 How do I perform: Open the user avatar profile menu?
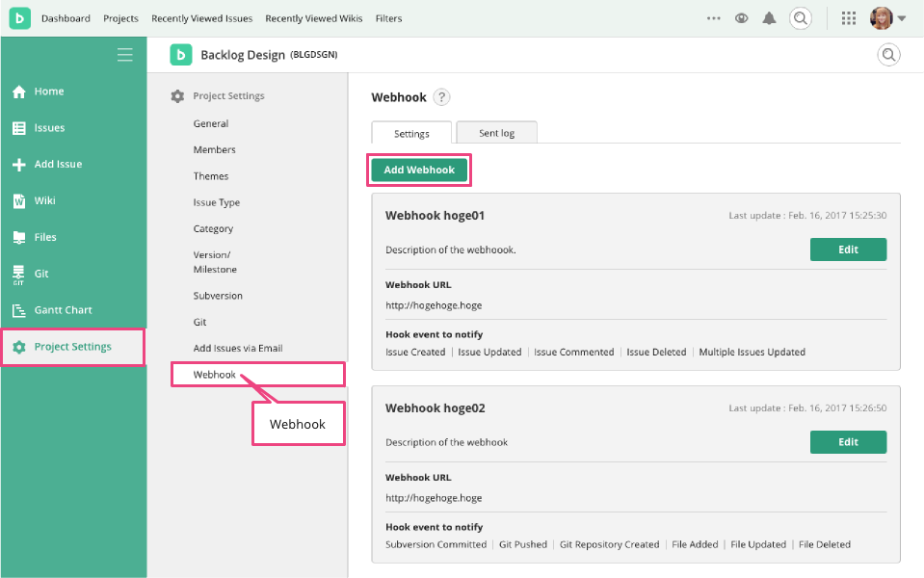click(x=887, y=18)
